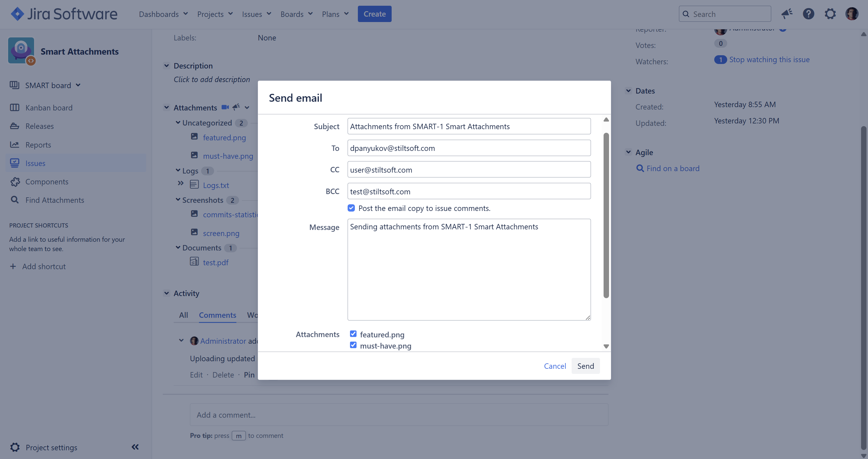868x459 pixels.
Task: Open the Boards menu
Action: [296, 14]
